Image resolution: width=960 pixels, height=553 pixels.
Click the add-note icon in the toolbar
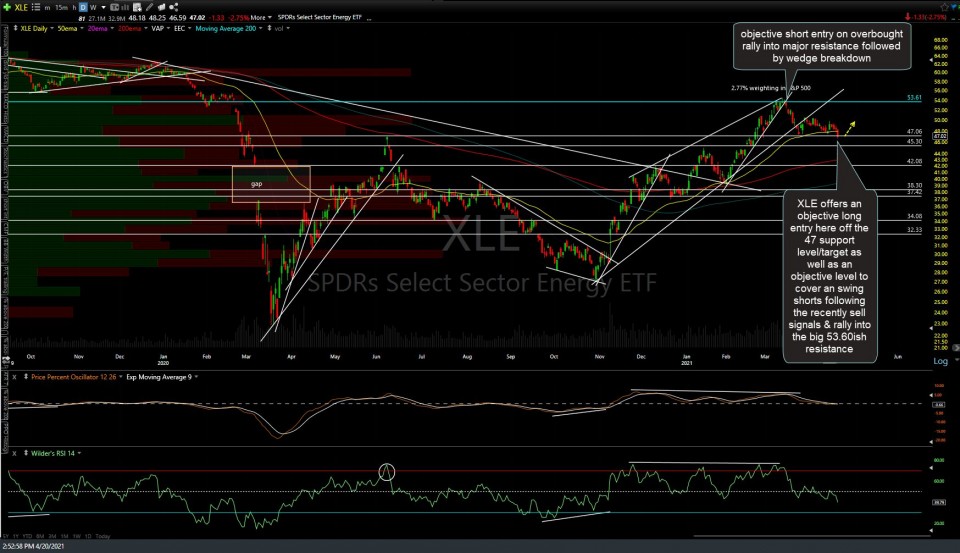point(137,7)
